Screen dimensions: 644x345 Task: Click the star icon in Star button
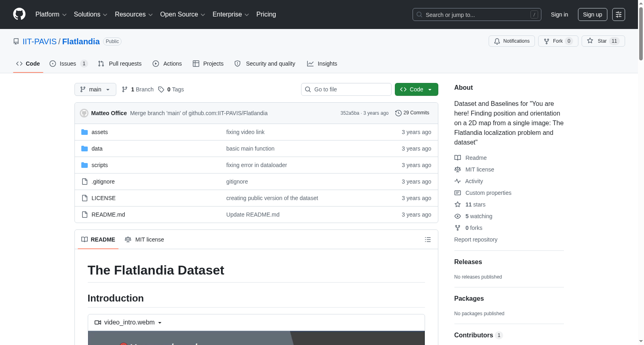click(x=590, y=41)
